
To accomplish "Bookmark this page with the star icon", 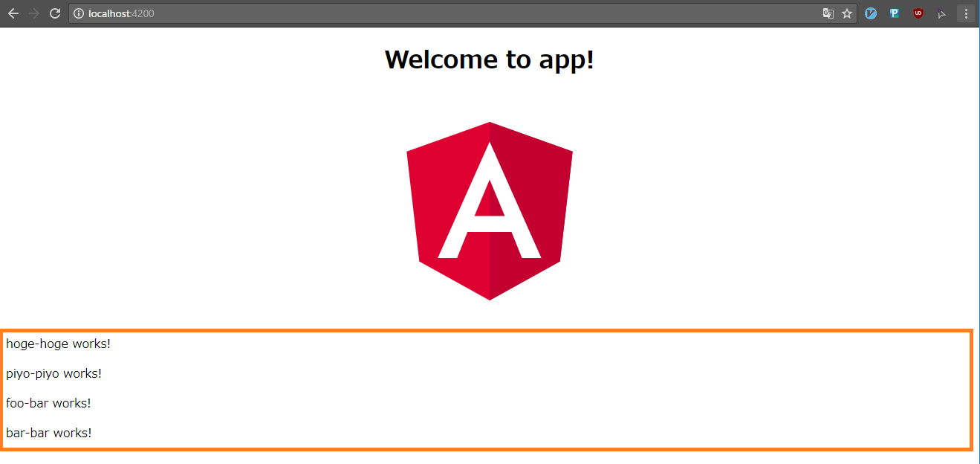I will [847, 13].
